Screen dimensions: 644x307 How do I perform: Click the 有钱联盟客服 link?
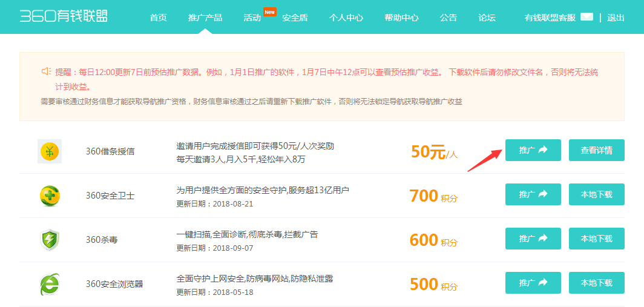550,18
